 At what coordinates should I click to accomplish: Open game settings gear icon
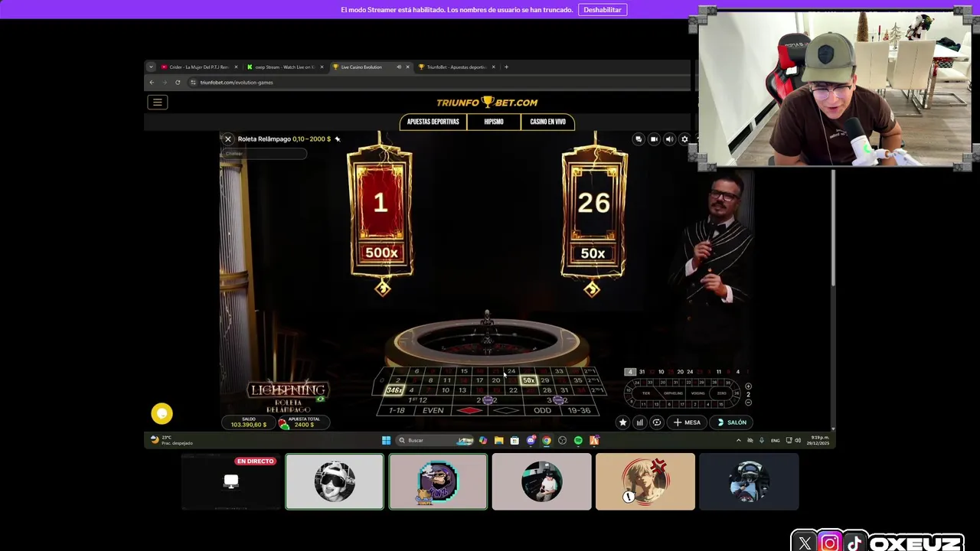point(684,139)
